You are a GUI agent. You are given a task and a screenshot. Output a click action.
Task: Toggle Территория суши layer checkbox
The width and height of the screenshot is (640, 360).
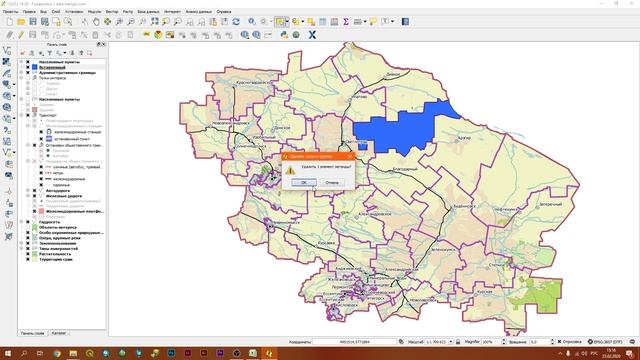[x=28, y=259]
